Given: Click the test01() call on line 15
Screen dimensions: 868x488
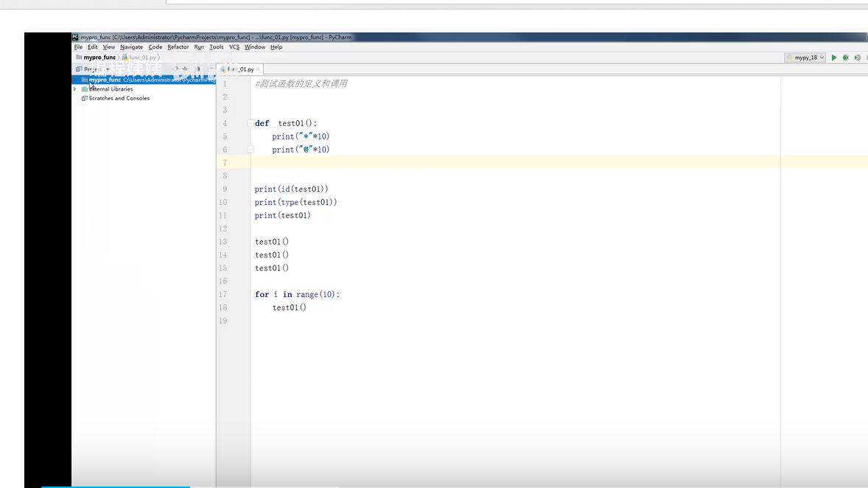Looking at the screenshot, I should [272, 268].
